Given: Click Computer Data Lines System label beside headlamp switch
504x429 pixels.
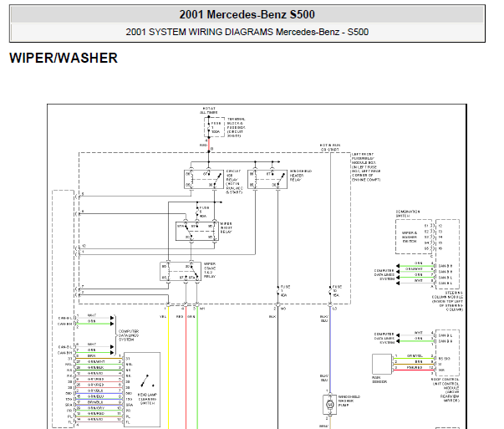Looking at the screenshot, I should (129, 335).
